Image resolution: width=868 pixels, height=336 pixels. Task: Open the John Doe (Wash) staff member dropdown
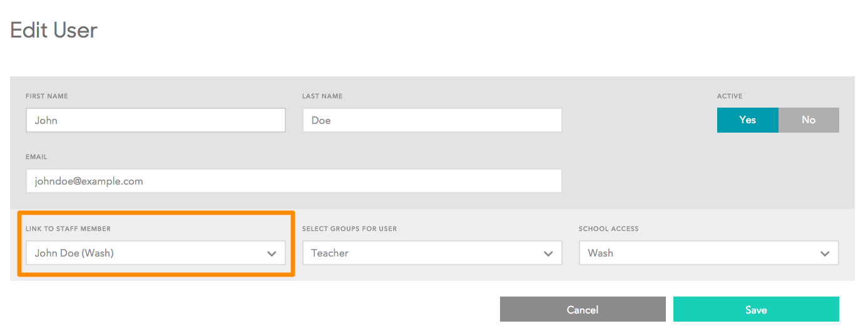click(155, 253)
